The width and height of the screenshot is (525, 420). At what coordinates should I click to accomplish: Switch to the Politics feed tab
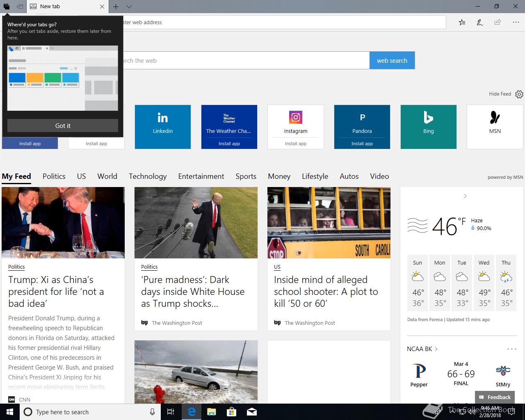click(x=54, y=176)
